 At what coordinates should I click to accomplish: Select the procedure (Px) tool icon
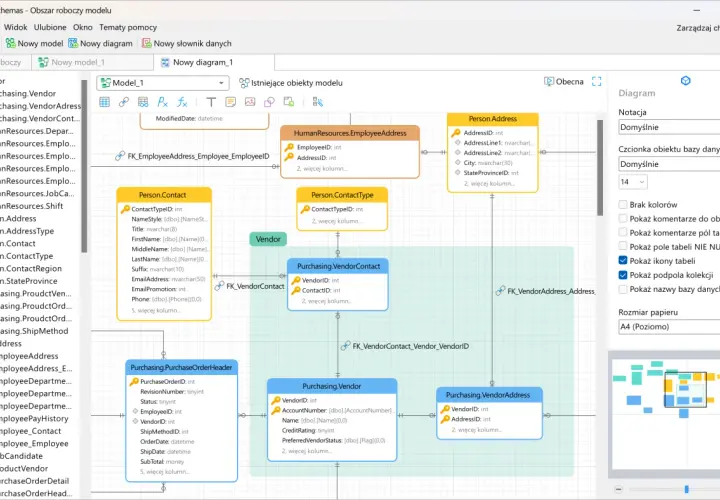(163, 102)
